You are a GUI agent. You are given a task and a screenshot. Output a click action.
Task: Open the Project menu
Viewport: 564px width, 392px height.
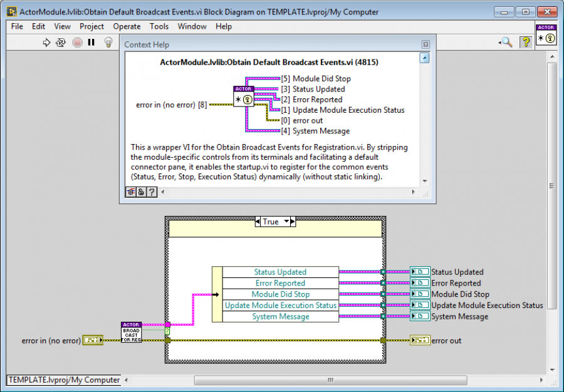[x=91, y=26]
